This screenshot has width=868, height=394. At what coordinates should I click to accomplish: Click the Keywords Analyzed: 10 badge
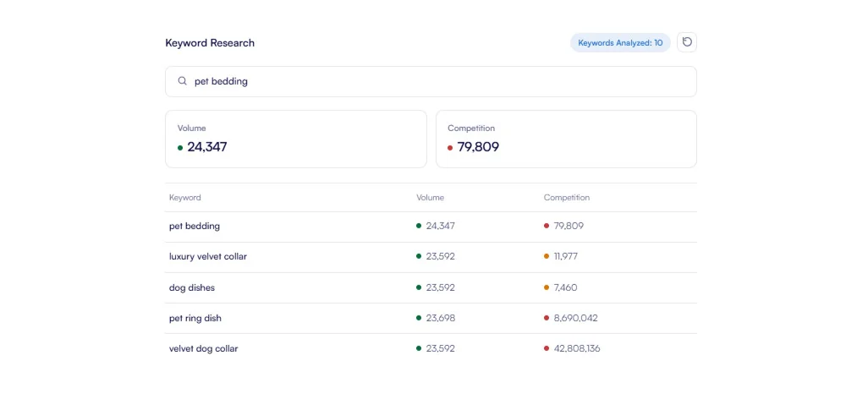620,42
